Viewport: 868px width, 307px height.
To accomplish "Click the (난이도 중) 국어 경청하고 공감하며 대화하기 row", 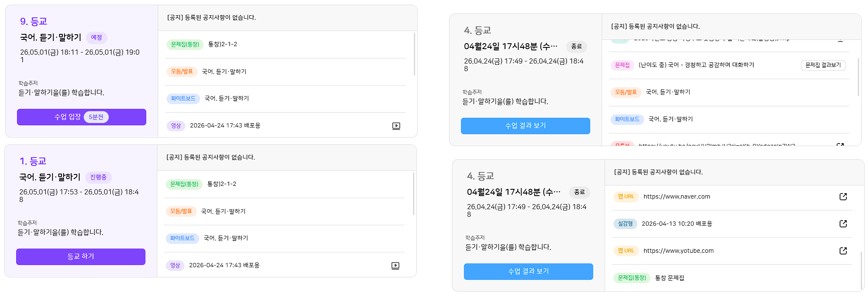I will coord(729,65).
